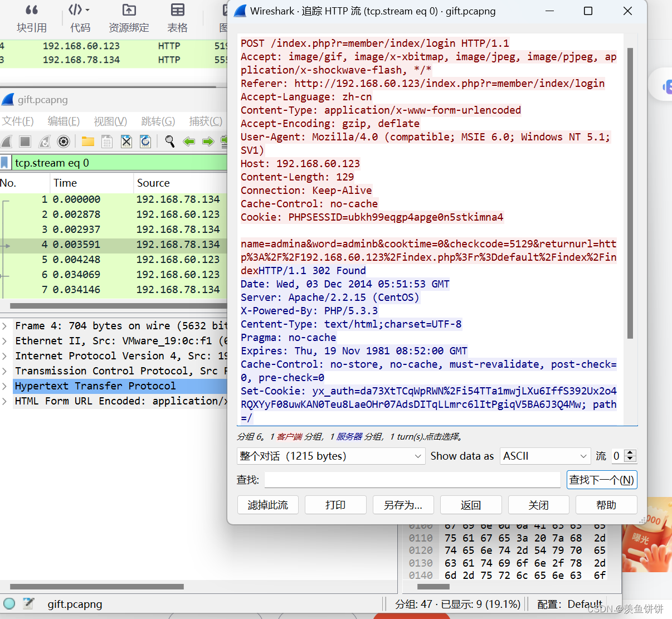This screenshot has width=672, height=619.
Task: Select packet 5 at time 0.004248
Action: (x=114, y=260)
